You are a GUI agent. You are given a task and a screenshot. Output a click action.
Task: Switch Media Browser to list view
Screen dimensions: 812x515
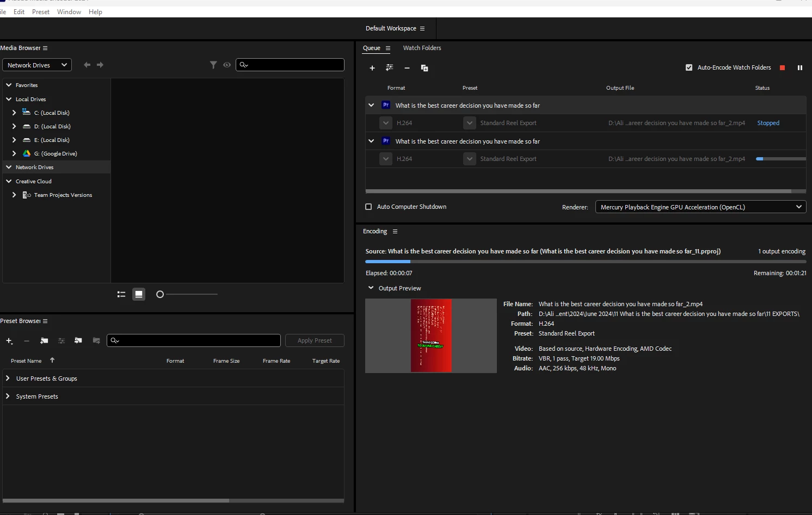click(x=121, y=294)
